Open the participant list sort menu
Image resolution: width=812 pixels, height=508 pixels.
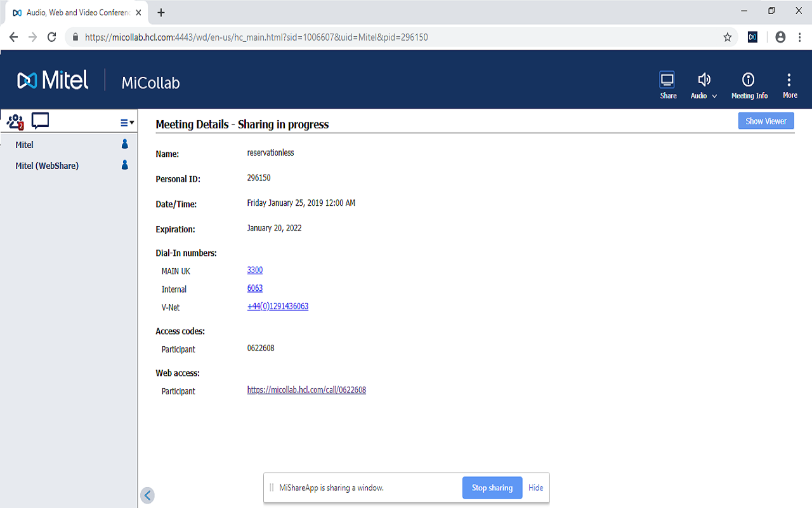126,121
